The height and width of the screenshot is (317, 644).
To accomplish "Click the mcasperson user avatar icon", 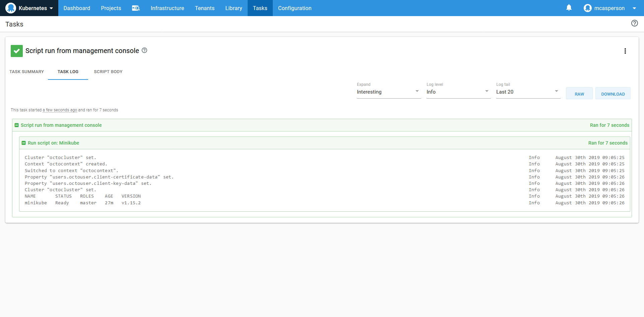I will click(x=587, y=8).
